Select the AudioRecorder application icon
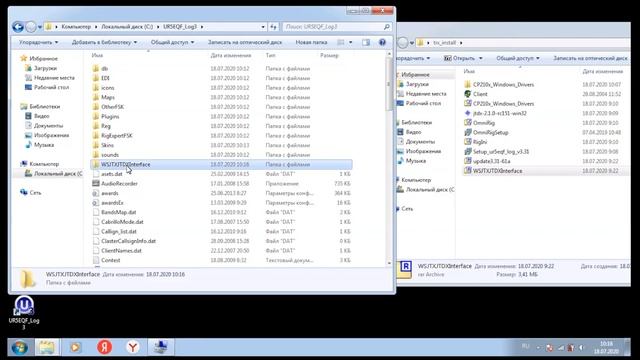Screen dimensions: 640x360 click(x=96, y=183)
